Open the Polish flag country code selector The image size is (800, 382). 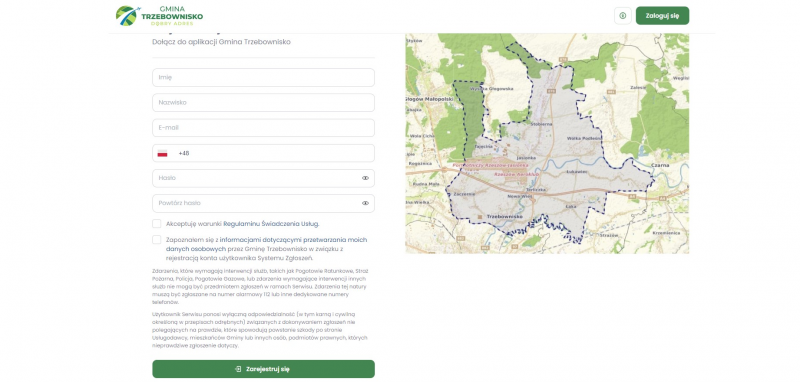pos(163,154)
